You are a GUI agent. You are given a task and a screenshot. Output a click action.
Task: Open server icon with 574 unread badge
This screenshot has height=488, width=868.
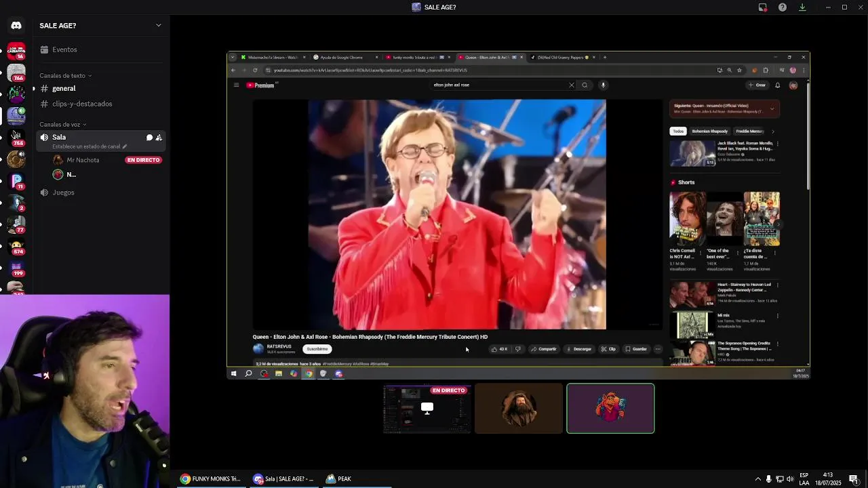[x=16, y=246]
